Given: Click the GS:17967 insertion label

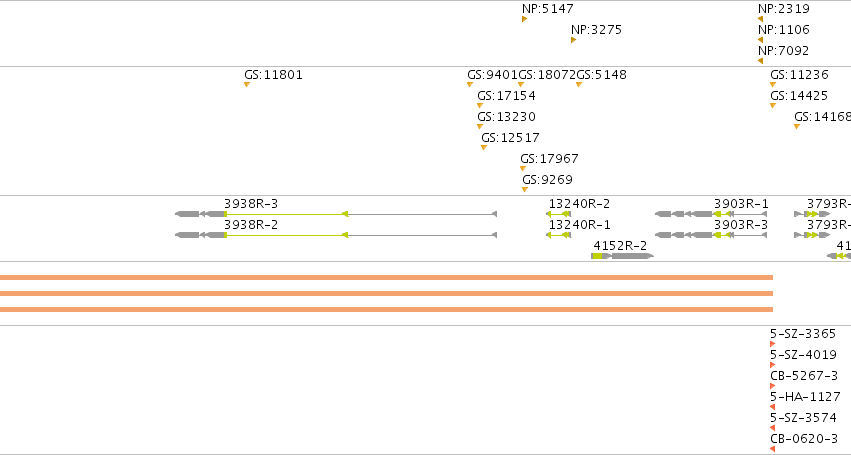Looking at the screenshot, I should [549, 159].
